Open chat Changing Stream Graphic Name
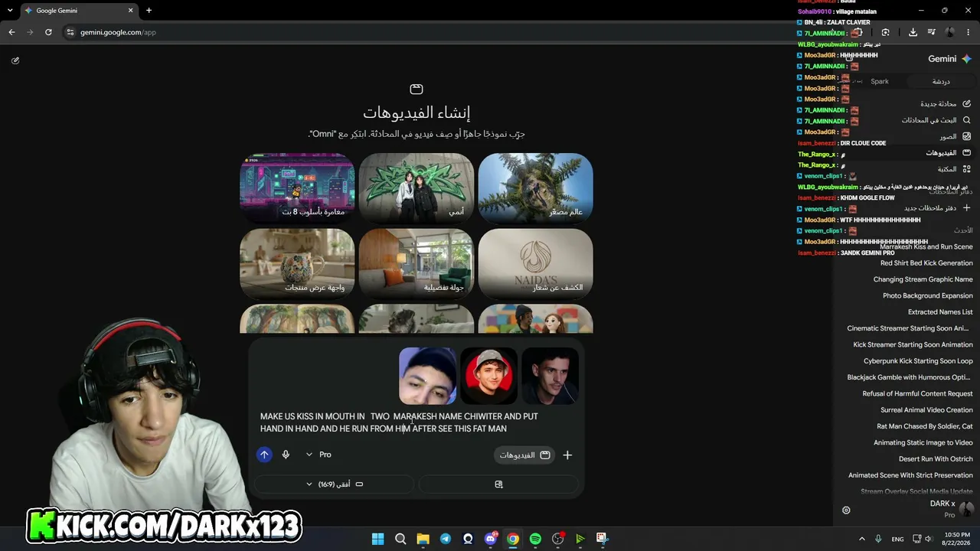The height and width of the screenshot is (551, 980). point(923,279)
